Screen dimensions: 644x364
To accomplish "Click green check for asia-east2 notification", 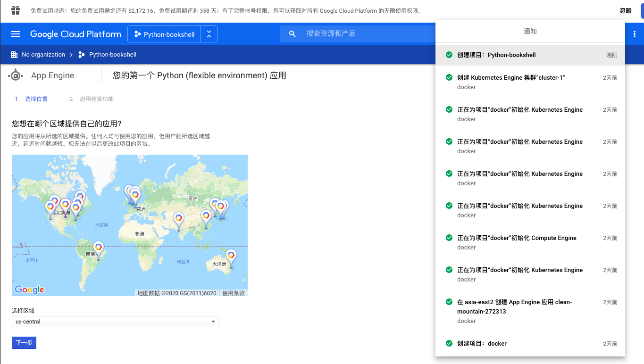I will click(x=449, y=302).
